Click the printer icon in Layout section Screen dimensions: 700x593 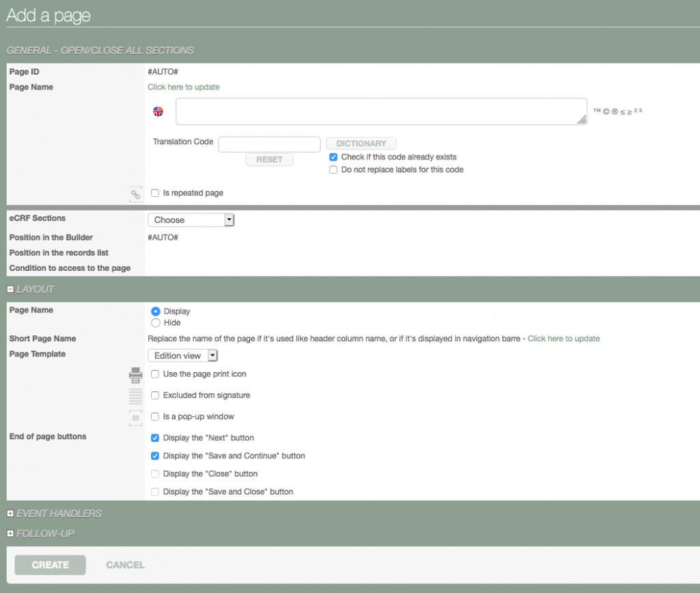point(135,375)
